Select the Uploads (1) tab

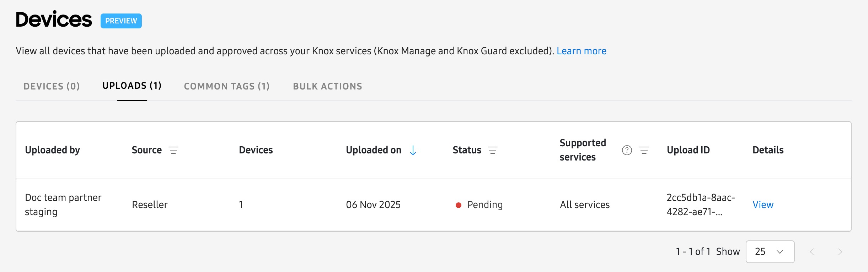tap(132, 86)
